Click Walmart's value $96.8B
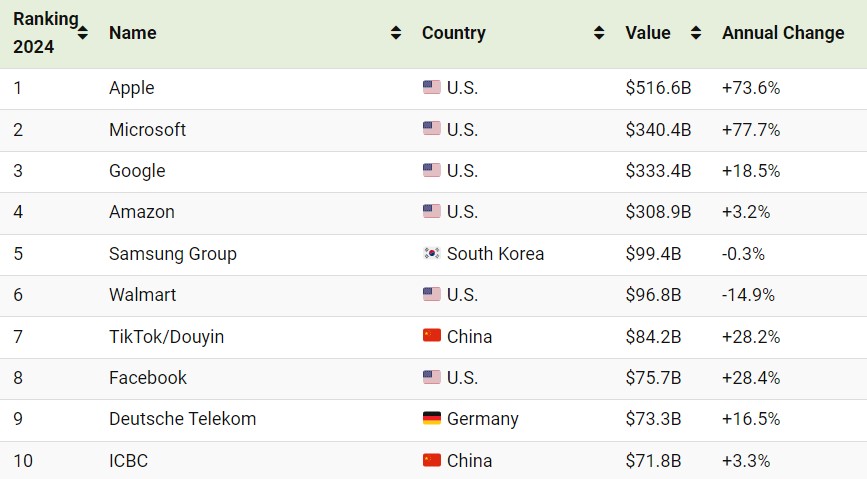867x479 pixels. pyautogui.click(x=653, y=295)
